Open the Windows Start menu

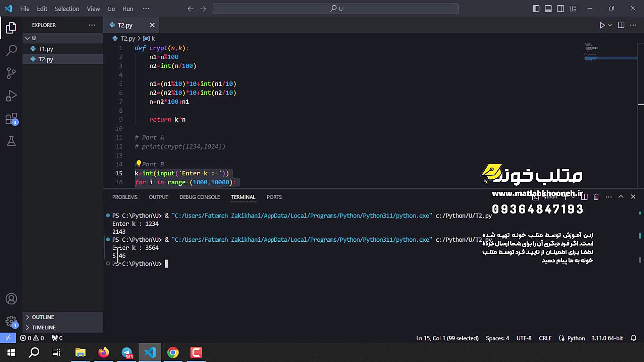[11, 353]
